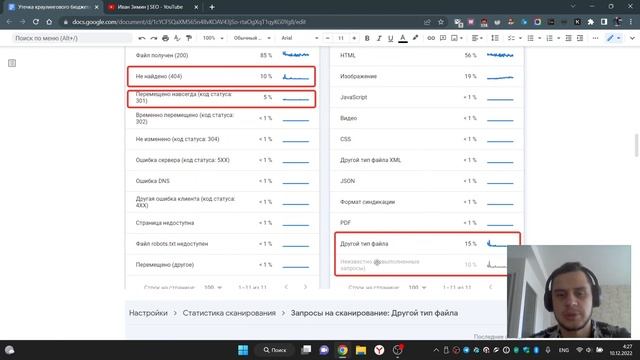Open text alignment options
The image size is (640, 360).
click(477, 38)
